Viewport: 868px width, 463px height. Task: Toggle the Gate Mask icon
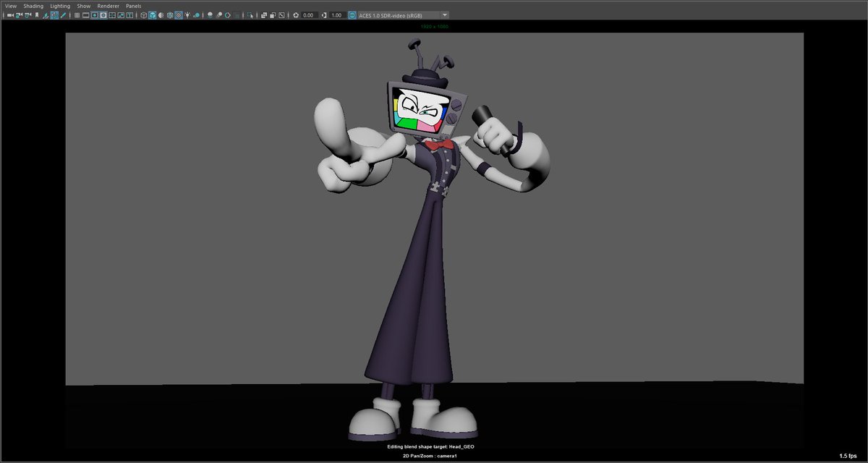pyautogui.click(x=103, y=15)
